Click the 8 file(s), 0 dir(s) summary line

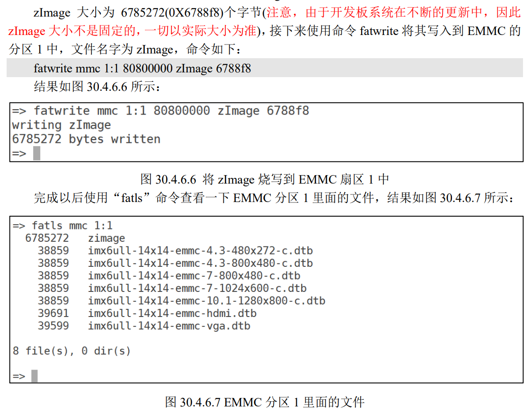(71, 352)
